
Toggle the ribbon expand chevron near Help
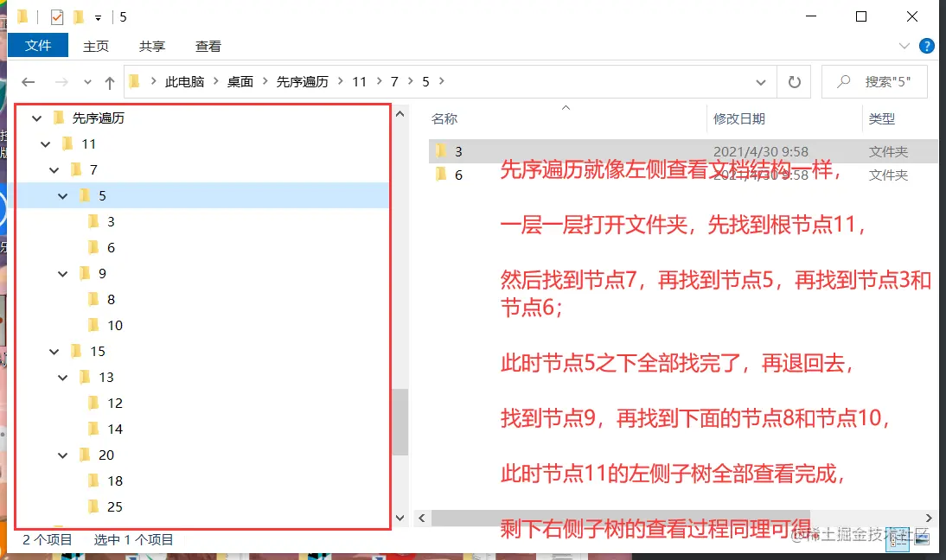(904, 46)
